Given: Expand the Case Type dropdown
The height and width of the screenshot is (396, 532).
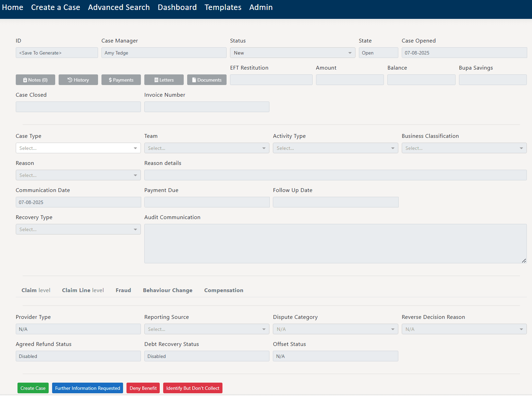Looking at the screenshot, I should coord(78,148).
